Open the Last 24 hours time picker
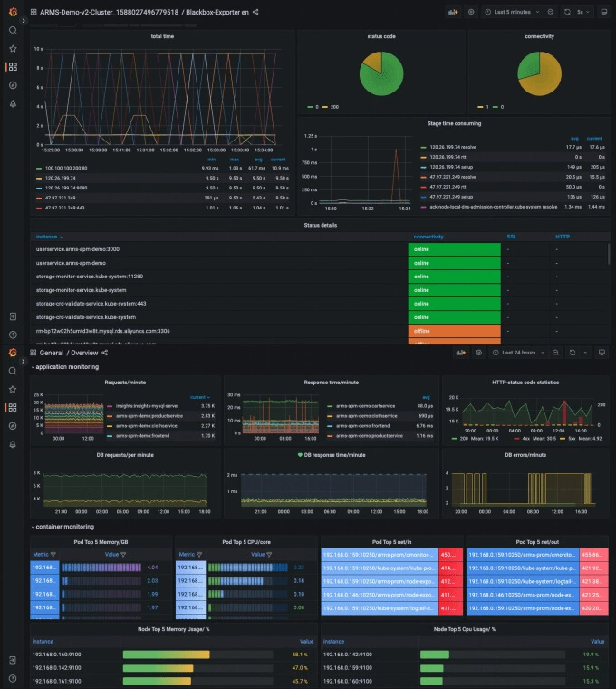 coord(518,353)
